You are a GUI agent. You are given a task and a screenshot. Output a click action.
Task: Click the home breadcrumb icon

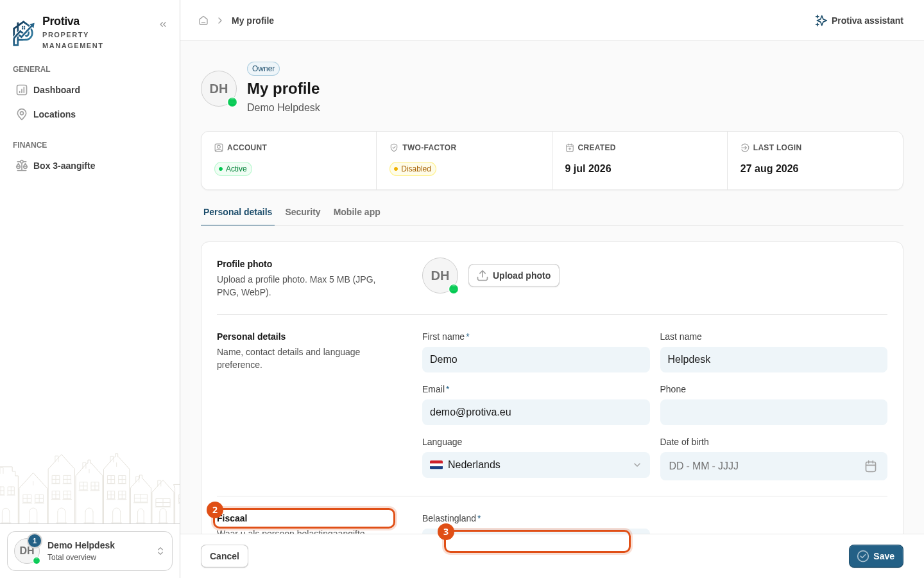pos(203,21)
